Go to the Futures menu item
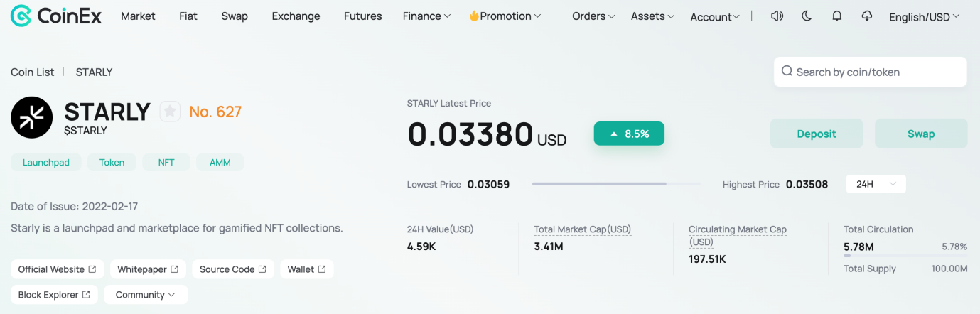The height and width of the screenshot is (314, 980). (362, 16)
